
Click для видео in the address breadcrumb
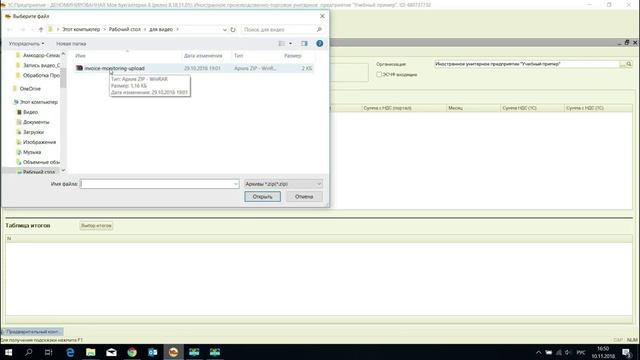[161, 29]
